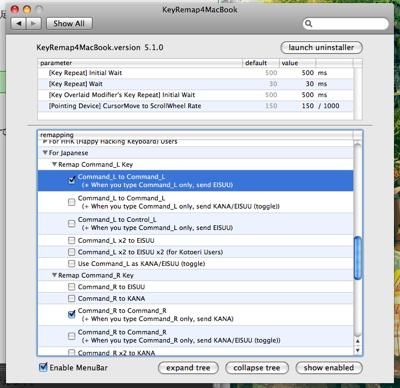Check Command_L send KANA/EISUU toggle option

click(72, 202)
